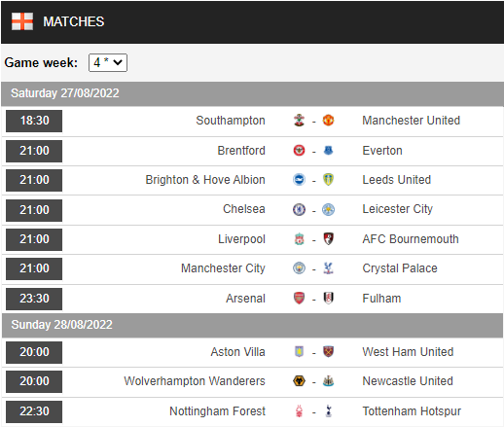Select the Arsenal club crest
The width and height of the screenshot is (504, 427).
tap(299, 299)
